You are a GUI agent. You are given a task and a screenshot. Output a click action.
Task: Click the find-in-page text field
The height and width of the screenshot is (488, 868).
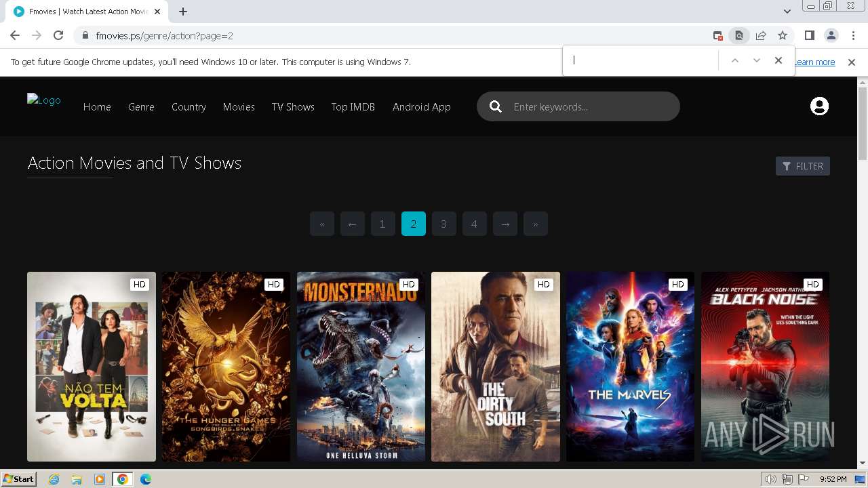pyautogui.click(x=642, y=60)
